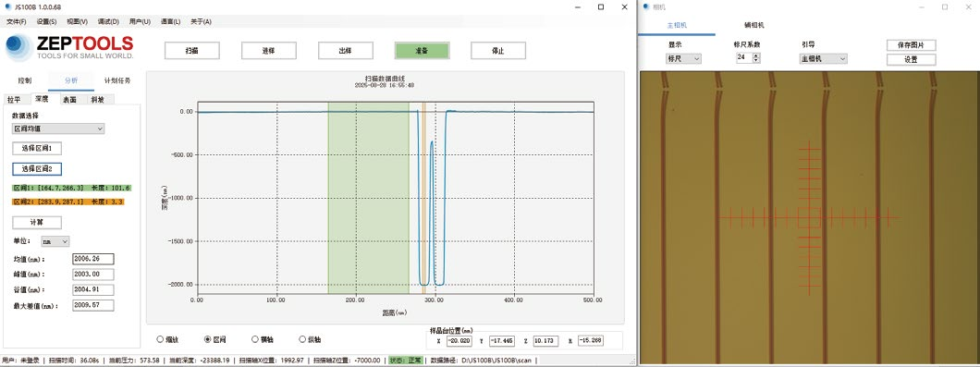Viewport: 980px width, 367px height.
Task: Click the orange interval marker on the chart
Action: coord(423,197)
